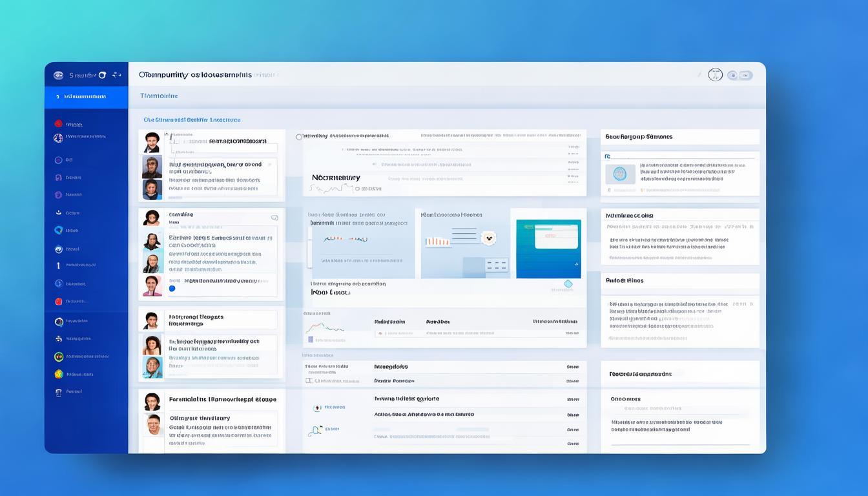This screenshot has width=868, height=496.
Task: Click the sparkle icon in the sidebar header
Action: [116, 75]
